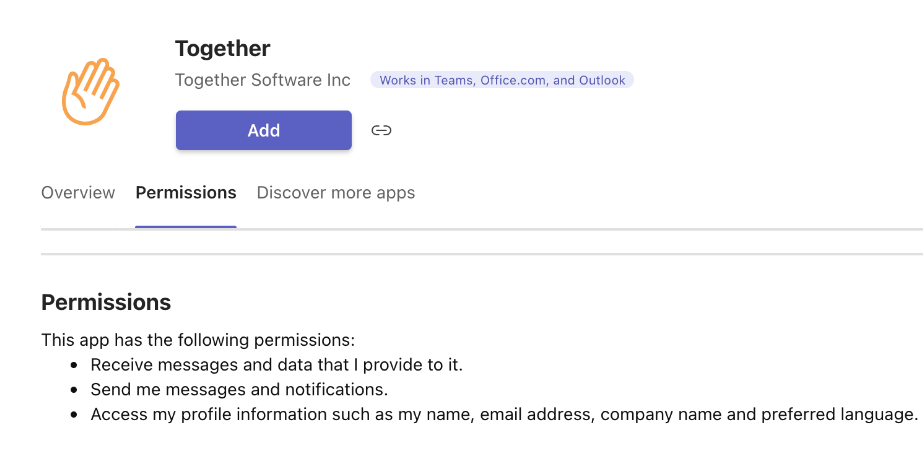This screenshot has height=450, width=923.
Task: Click the bullet before 'Receive messages'
Action: pos(74,366)
